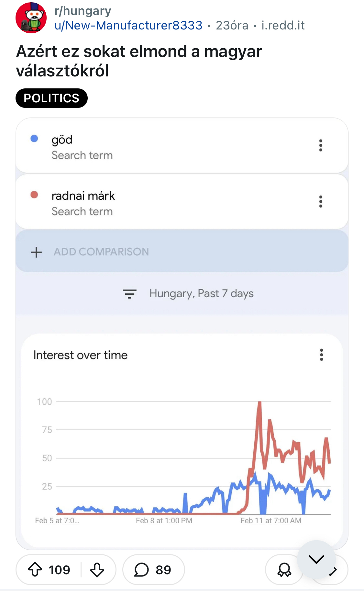The image size is (364, 591).
Task: Click the plus icon to add comparison
Action: [x=37, y=252]
